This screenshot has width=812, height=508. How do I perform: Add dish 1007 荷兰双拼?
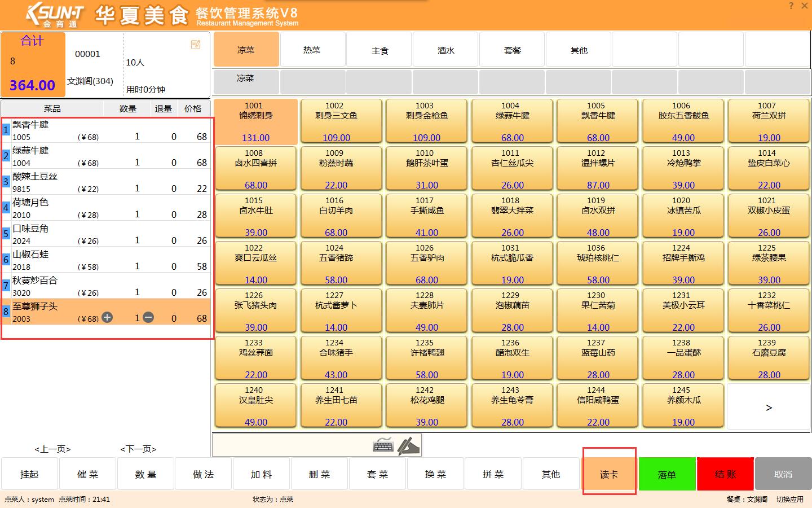pyautogui.click(x=769, y=121)
